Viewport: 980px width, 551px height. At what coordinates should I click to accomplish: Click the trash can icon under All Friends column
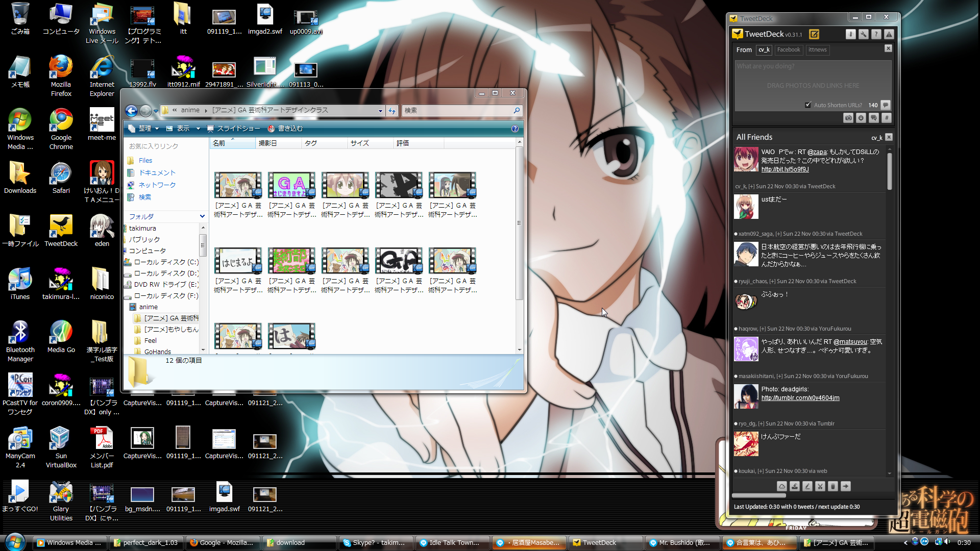[x=832, y=486]
